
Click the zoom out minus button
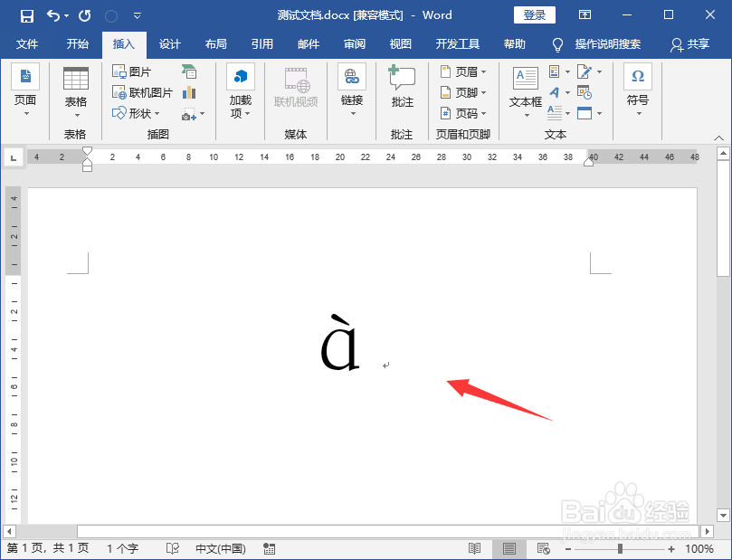tap(568, 549)
